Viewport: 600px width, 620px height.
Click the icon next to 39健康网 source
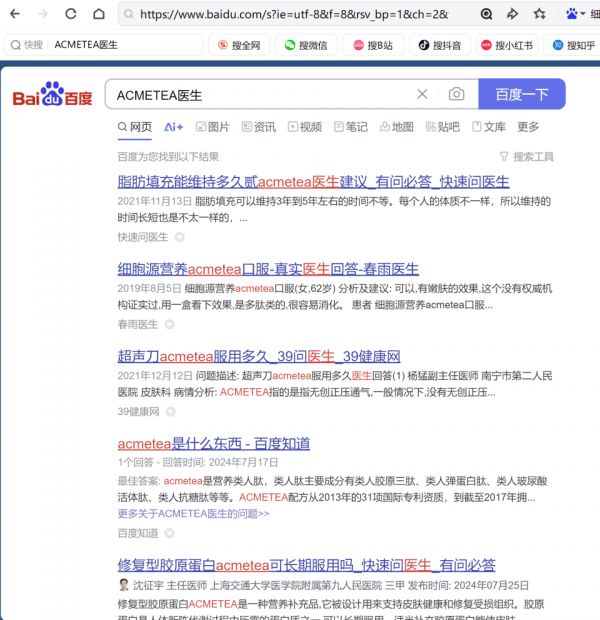coord(170,412)
